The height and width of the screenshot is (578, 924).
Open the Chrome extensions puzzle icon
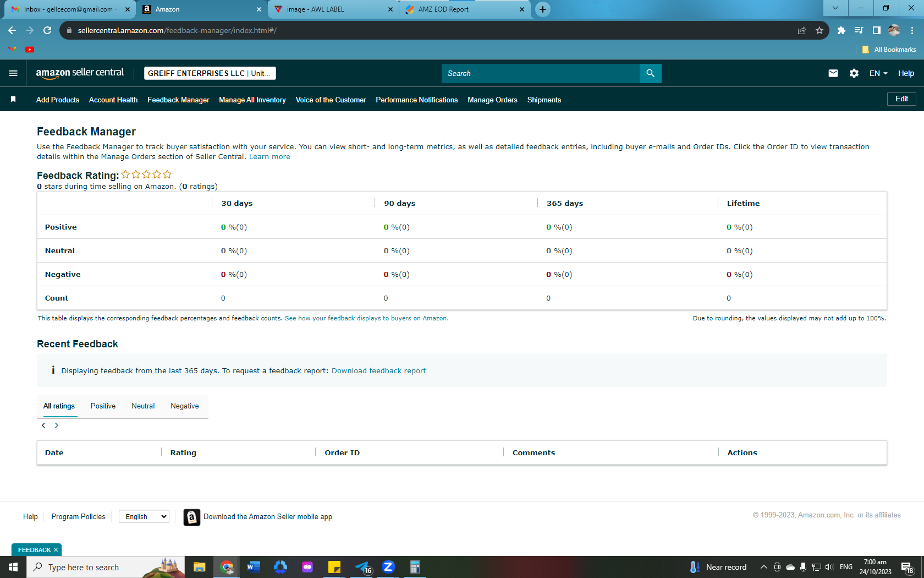pos(841,30)
